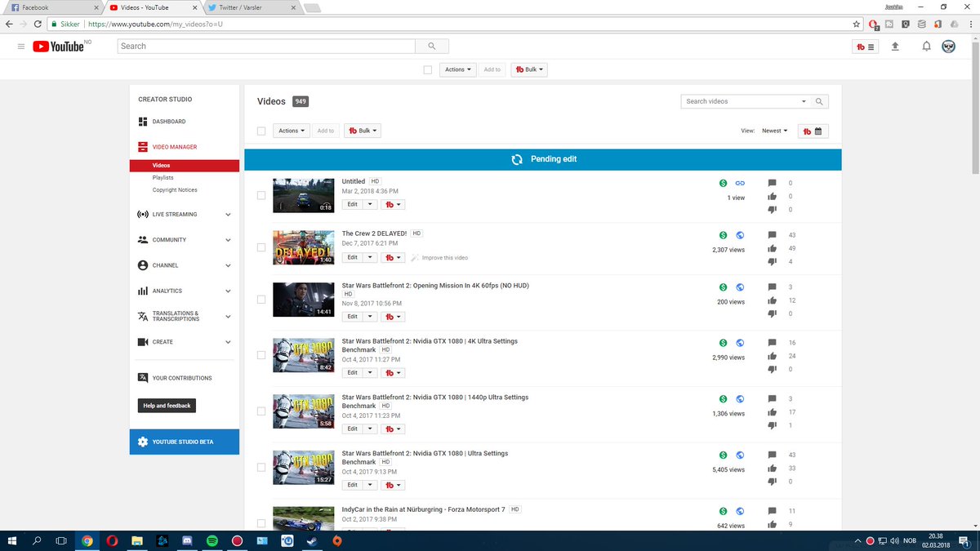Screen dimensions: 980x551
Task: Open the video title The Crew 2 DELAYED!
Action: point(374,233)
